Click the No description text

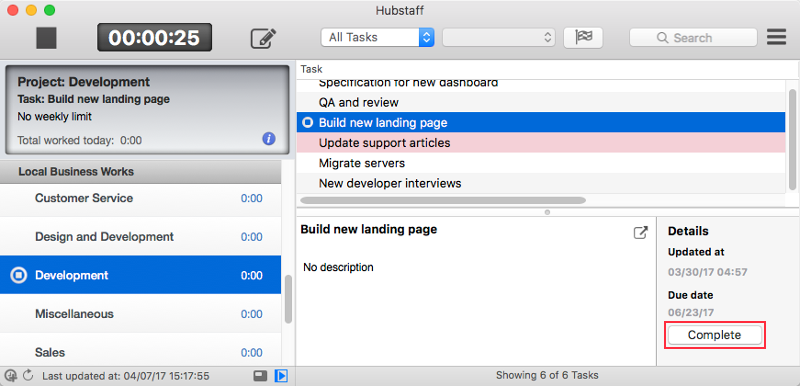tap(338, 267)
